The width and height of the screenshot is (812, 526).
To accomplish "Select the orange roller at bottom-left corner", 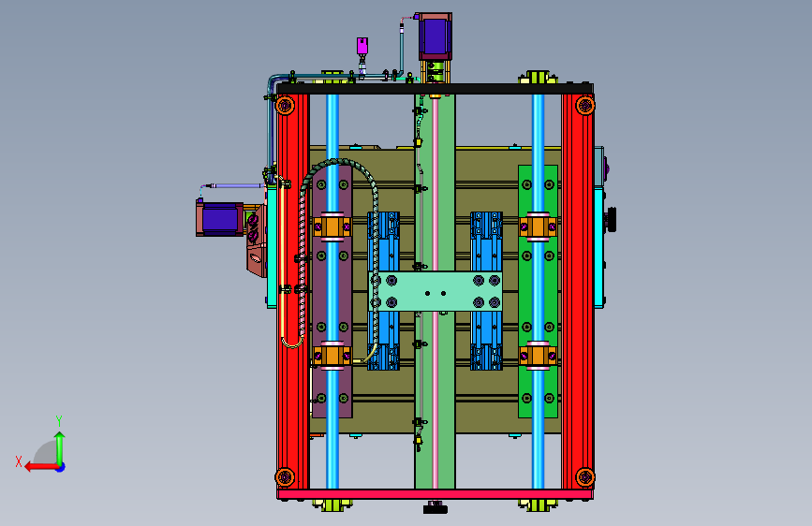I will (285, 476).
